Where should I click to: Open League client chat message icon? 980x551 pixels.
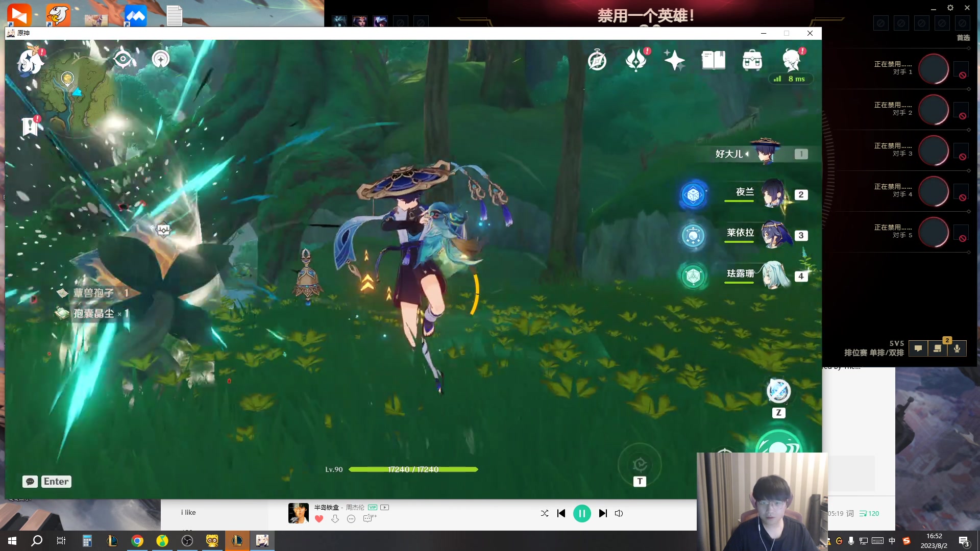(918, 348)
